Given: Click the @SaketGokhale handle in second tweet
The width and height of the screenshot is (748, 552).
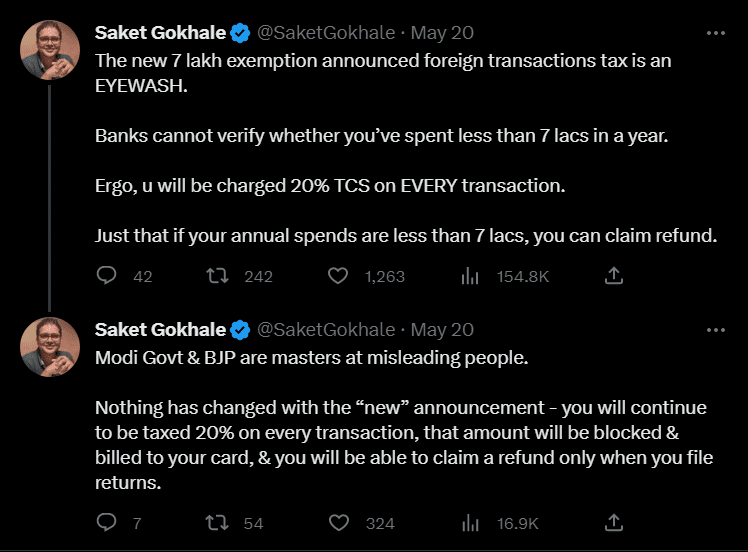Looking at the screenshot, I should [x=326, y=330].
